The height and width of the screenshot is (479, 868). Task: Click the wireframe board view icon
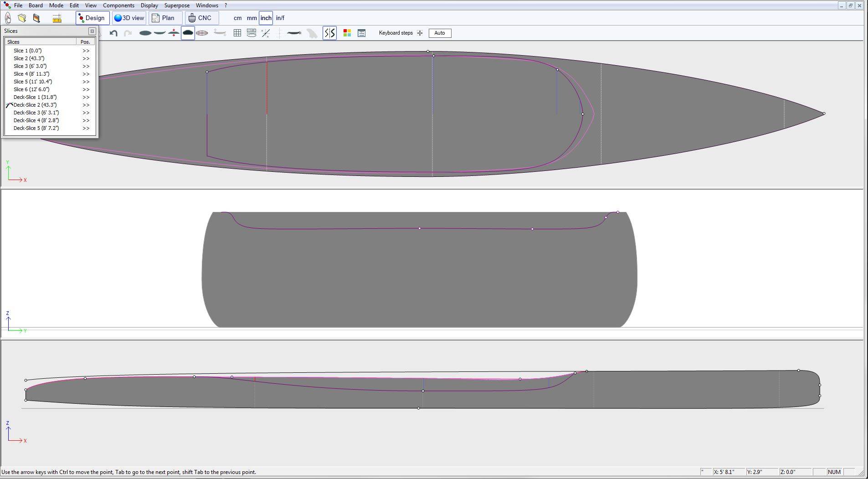click(x=202, y=33)
